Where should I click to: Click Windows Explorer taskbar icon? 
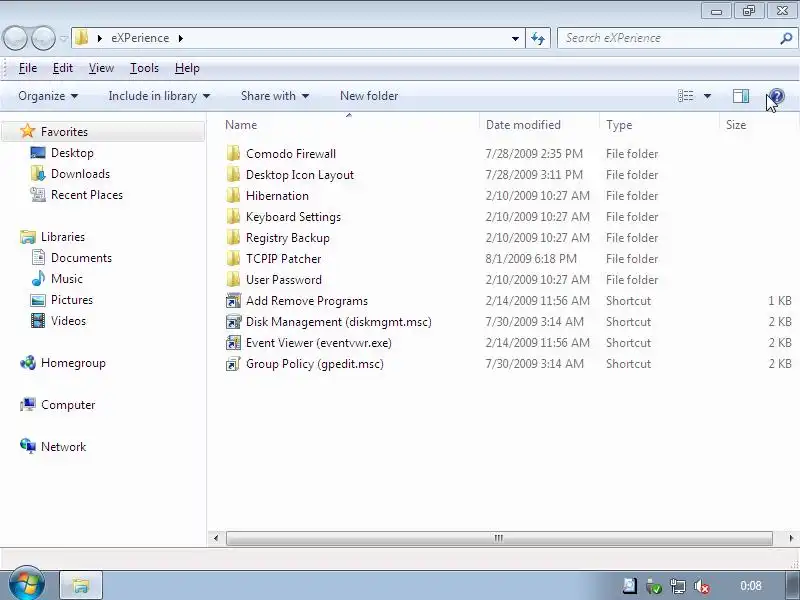click(x=81, y=585)
